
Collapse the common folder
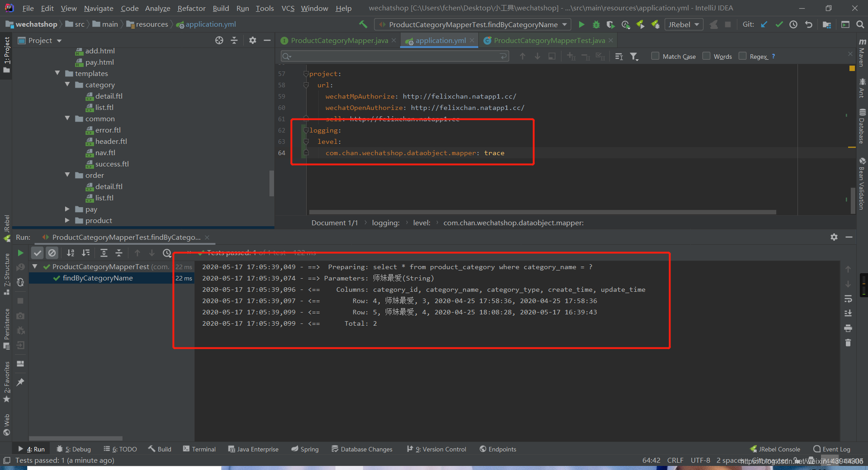point(67,118)
